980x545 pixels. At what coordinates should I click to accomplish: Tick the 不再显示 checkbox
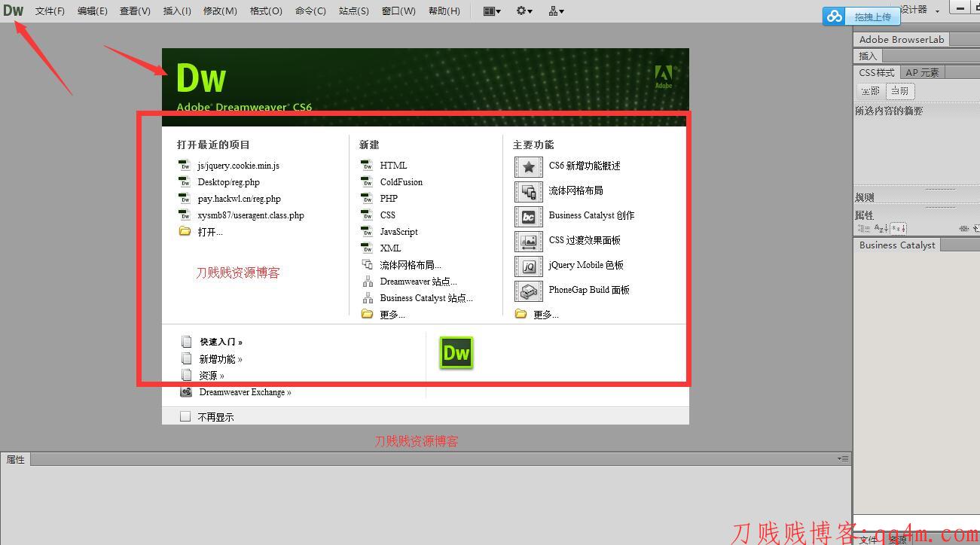pos(185,416)
